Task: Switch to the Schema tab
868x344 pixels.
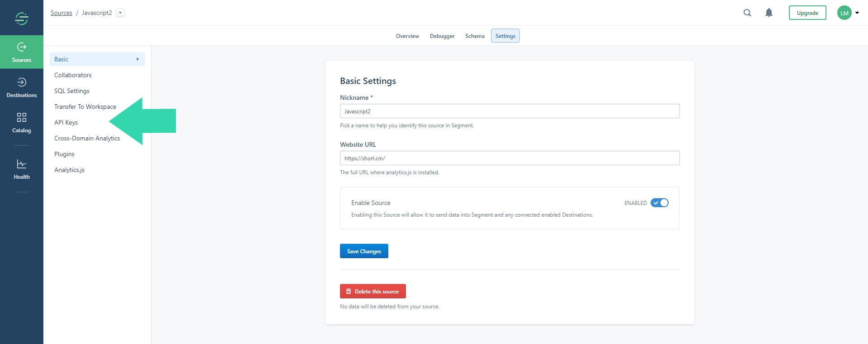Action: coord(475,36)
